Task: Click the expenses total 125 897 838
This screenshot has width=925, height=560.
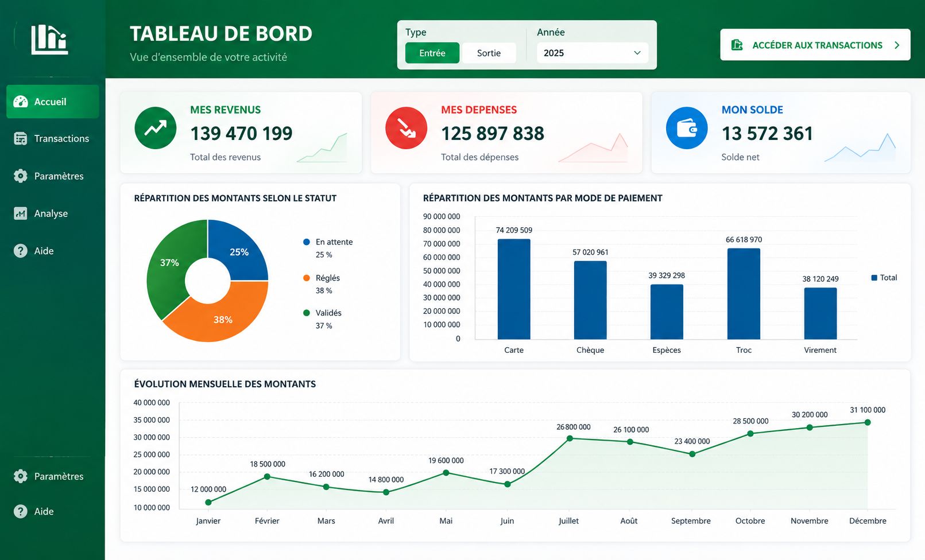Action: (493, 134)
